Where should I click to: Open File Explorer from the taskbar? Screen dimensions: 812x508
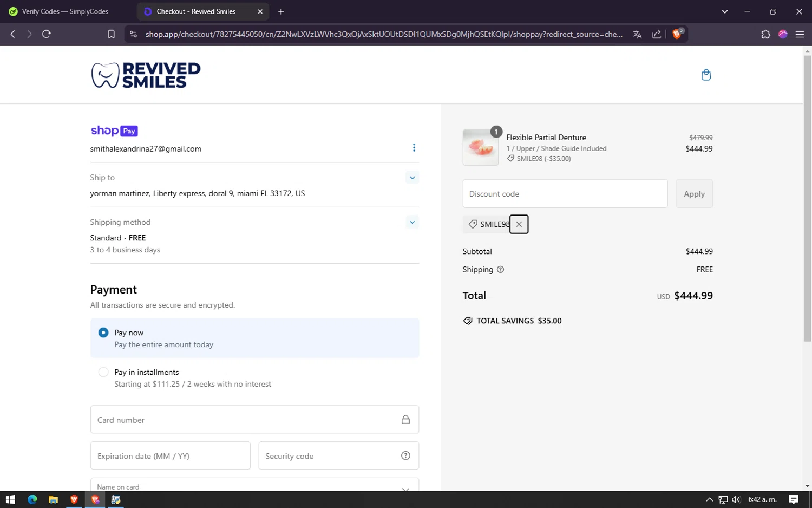[x=53, y=499]
